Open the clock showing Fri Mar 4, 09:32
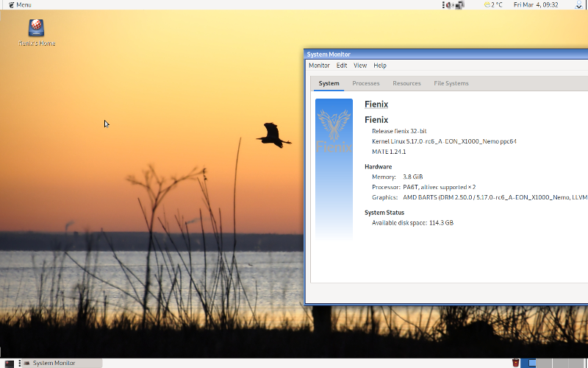 click(536, 5)
